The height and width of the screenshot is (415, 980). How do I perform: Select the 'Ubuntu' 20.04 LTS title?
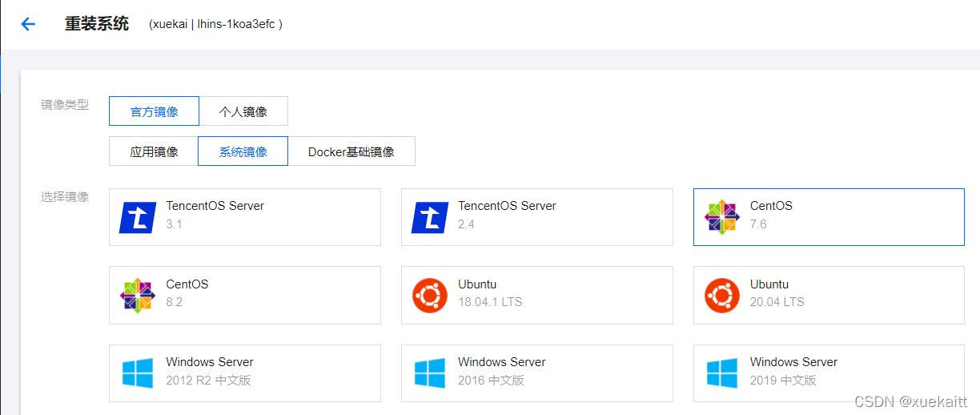coord(769,284)
